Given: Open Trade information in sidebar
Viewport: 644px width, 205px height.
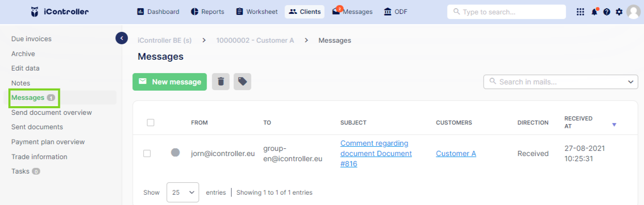Looking at the screenshot, I should (39, 157).
